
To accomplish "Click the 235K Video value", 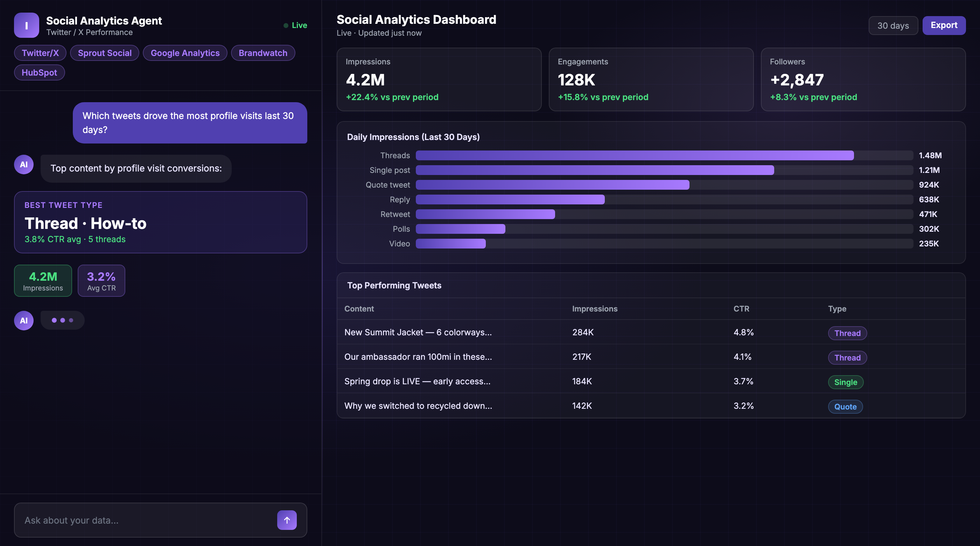I will pos(929,244).
